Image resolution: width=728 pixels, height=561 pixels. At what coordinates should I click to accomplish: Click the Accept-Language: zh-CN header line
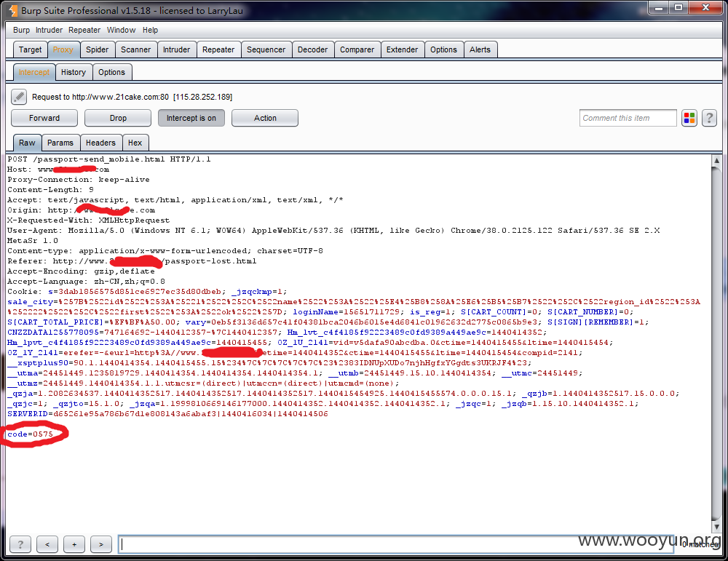[87, 282]
